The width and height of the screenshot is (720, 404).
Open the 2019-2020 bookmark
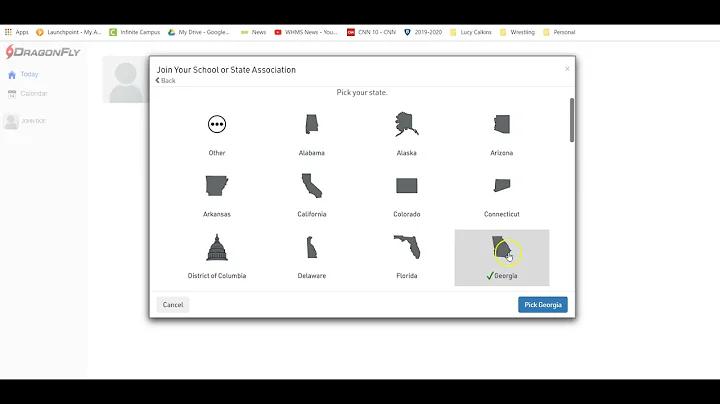423,32
